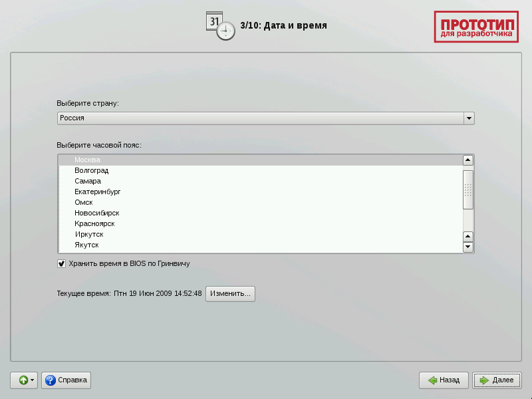Viewport: 532px width, 399px height.
Task: Click the Изменить... button to change time
Action: pos(230,293)
